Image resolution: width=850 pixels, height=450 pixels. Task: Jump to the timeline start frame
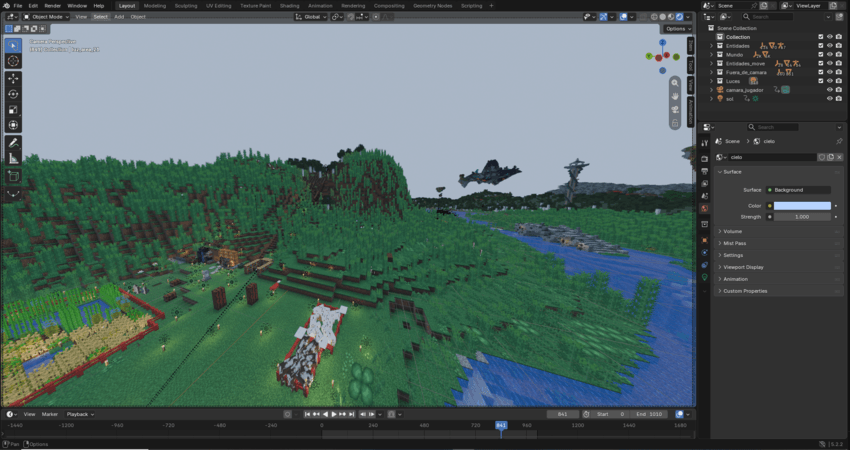click(x=307, y=414)
